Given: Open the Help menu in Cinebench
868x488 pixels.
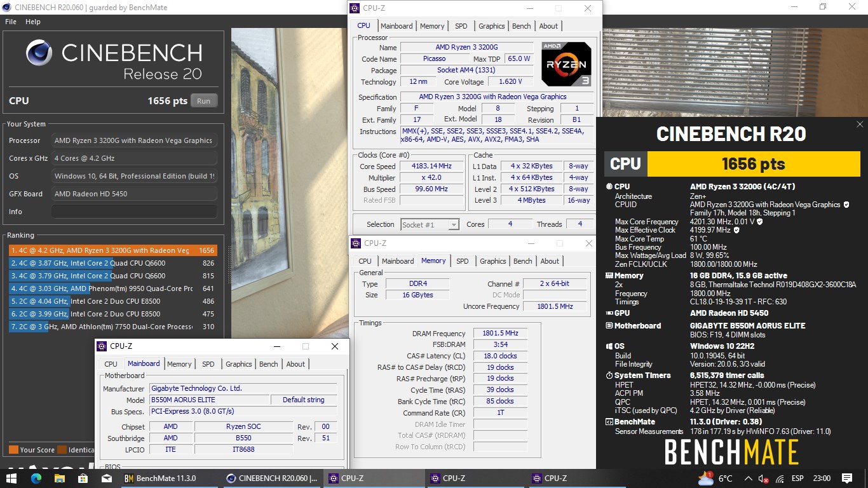Looking at the screenshot, I should coord(33,22).
